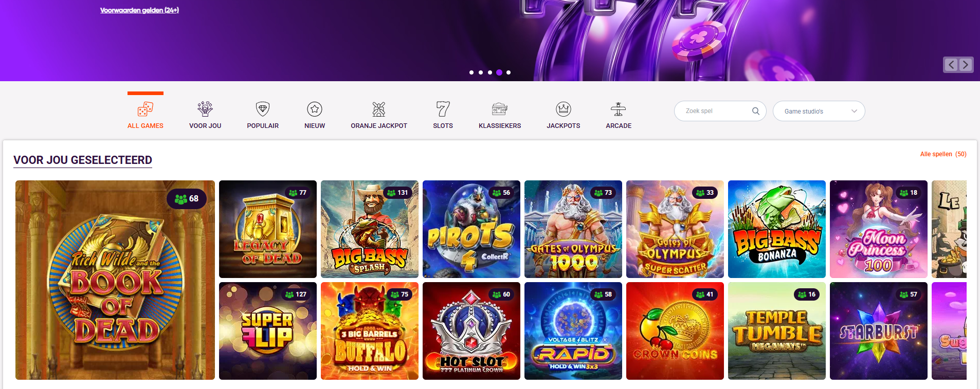Image resolution: width=980 pixels, height=389 pixels.
Task: Click the Klassiekers slot machine icon
Action: [x=500, y=109]
